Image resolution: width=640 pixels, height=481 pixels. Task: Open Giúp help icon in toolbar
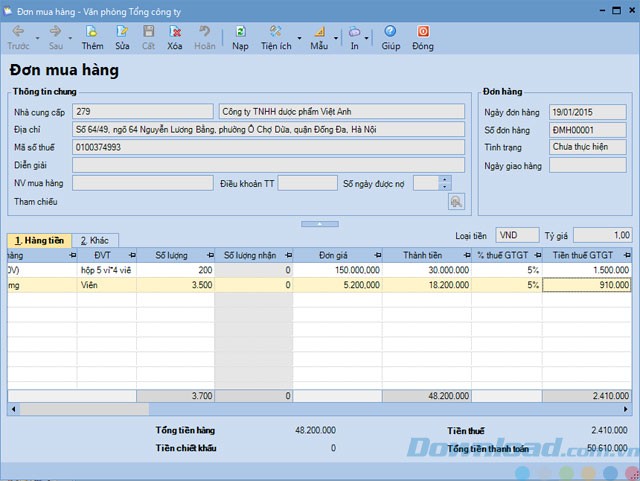click(390, 32)
